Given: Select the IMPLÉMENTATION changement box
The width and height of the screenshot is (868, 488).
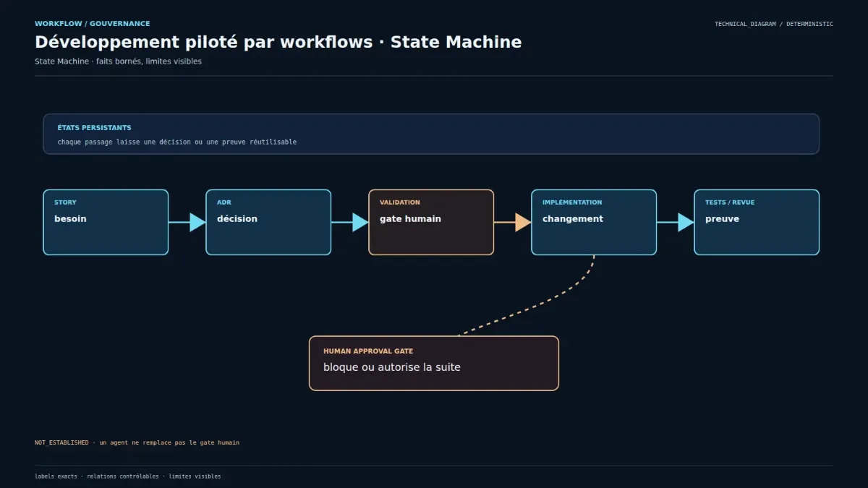Looking at the screenshot, I should coord(594,222).
